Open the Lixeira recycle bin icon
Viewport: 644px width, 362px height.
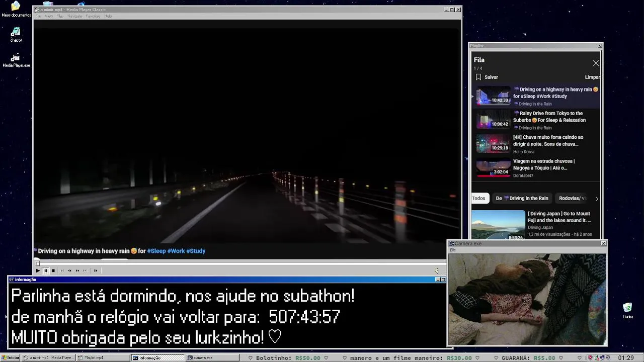pyautogui.click(x=627, y=310)
